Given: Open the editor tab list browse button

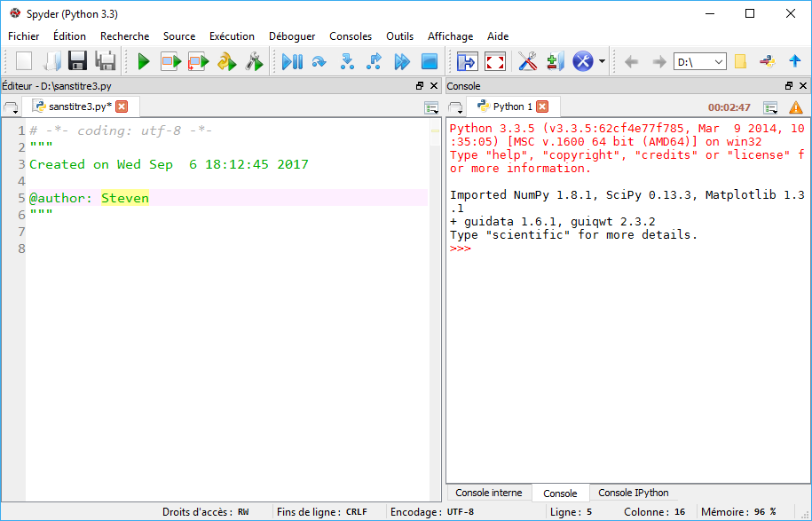Looking at the screenshot, I should [x=12, y=107].
